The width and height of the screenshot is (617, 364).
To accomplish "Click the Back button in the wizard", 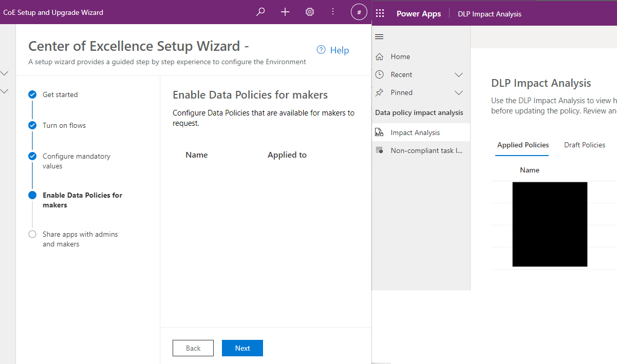I will point(193,348).
